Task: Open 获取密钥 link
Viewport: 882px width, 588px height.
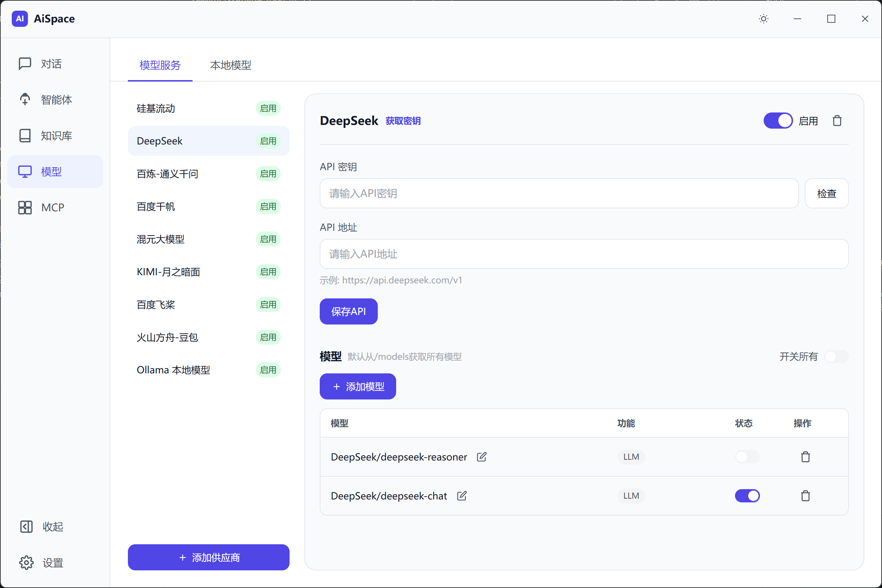Action: [x=403, y=121]
